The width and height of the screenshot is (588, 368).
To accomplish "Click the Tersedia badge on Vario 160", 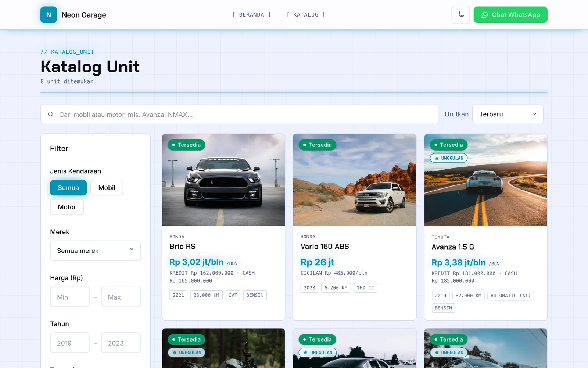I will click(318, 145).
